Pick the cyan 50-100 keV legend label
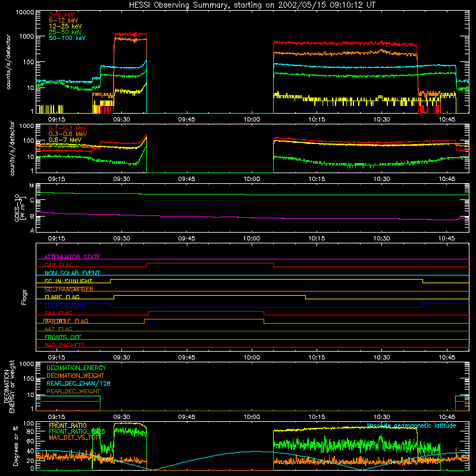 tap(67, 38)
